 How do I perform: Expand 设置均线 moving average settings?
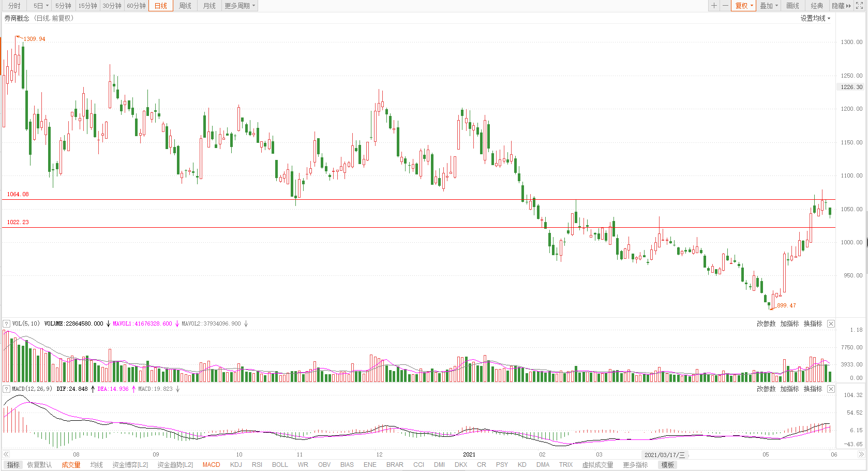click(815, 18)
